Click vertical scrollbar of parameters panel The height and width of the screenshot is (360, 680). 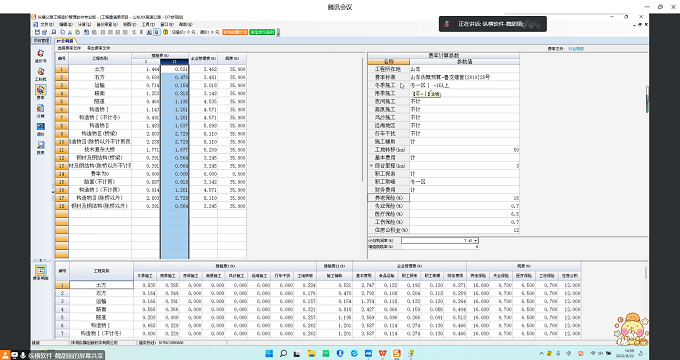click(x=647, y=100)
